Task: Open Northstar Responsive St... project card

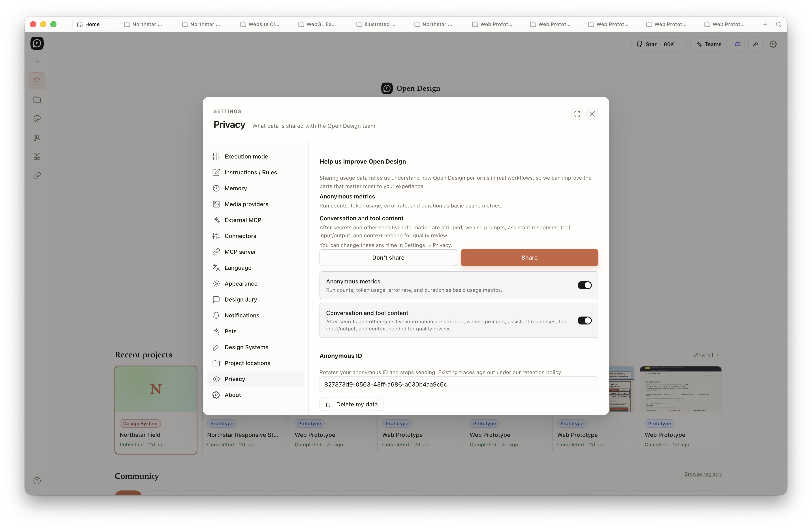Action: (x=243, y=434)
